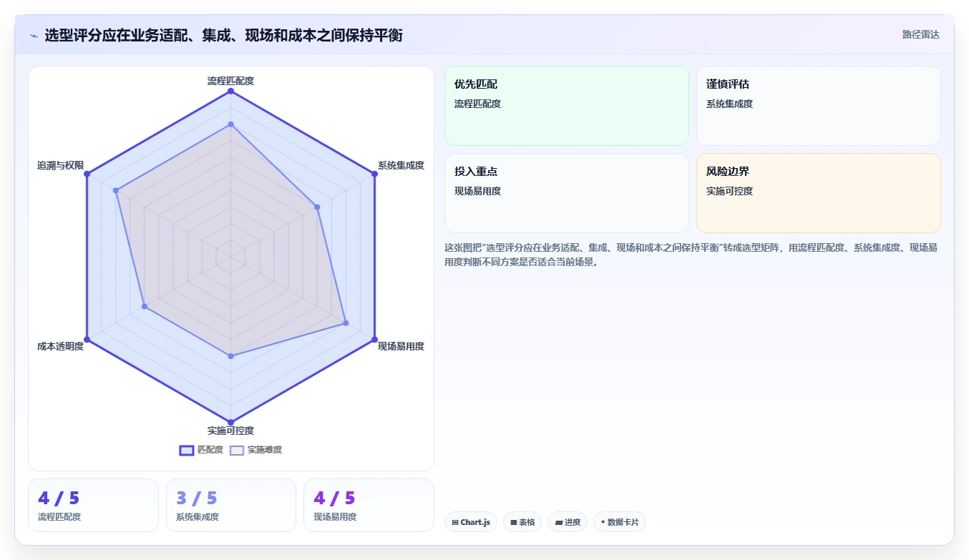Open the 风险边界 card
Image resolution: width=969 pixels, height=560 pixels.
[818, 193]
